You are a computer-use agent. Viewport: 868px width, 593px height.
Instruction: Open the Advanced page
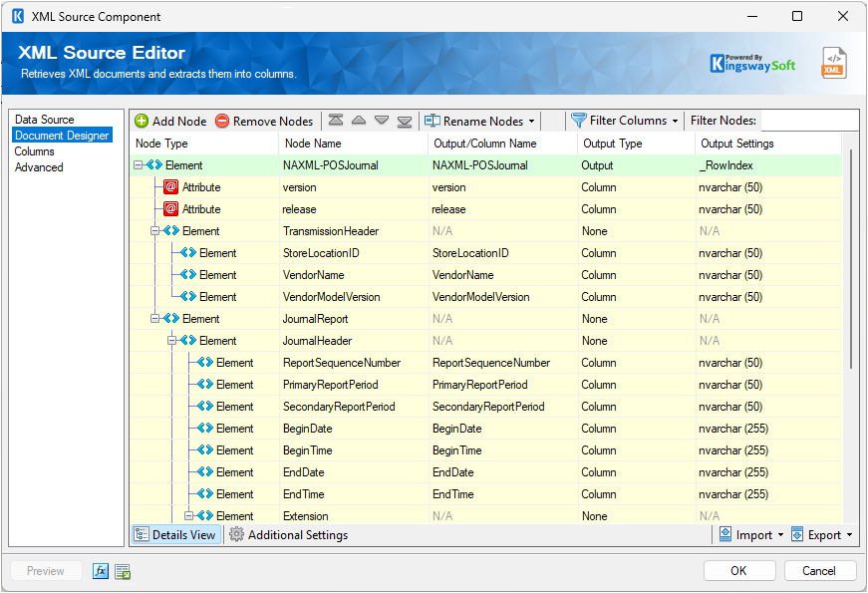click(x=39, y=167)
